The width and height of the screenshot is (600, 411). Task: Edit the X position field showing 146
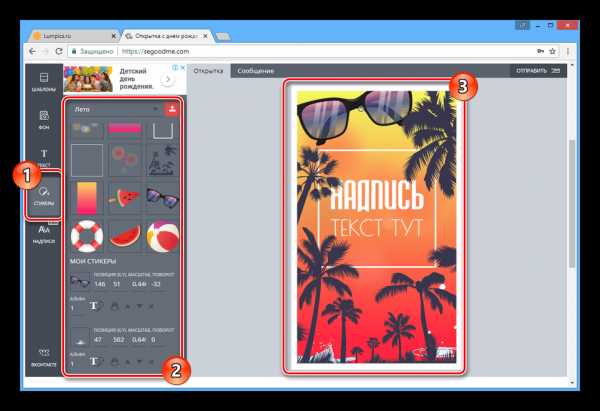point(99,284)
